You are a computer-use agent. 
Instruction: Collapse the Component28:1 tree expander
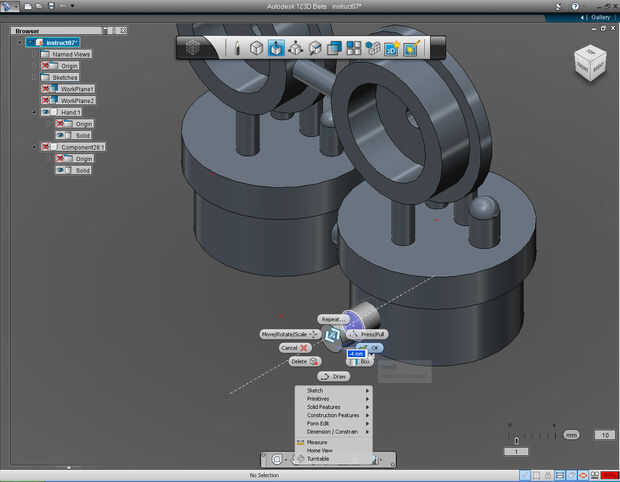click(x=34, y=147)
